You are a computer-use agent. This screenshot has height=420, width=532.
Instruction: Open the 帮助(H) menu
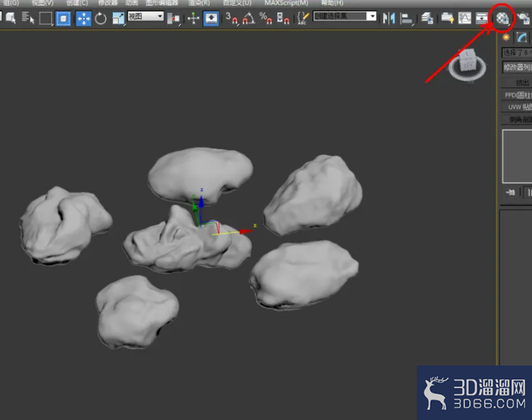click(x=332, y=3)
